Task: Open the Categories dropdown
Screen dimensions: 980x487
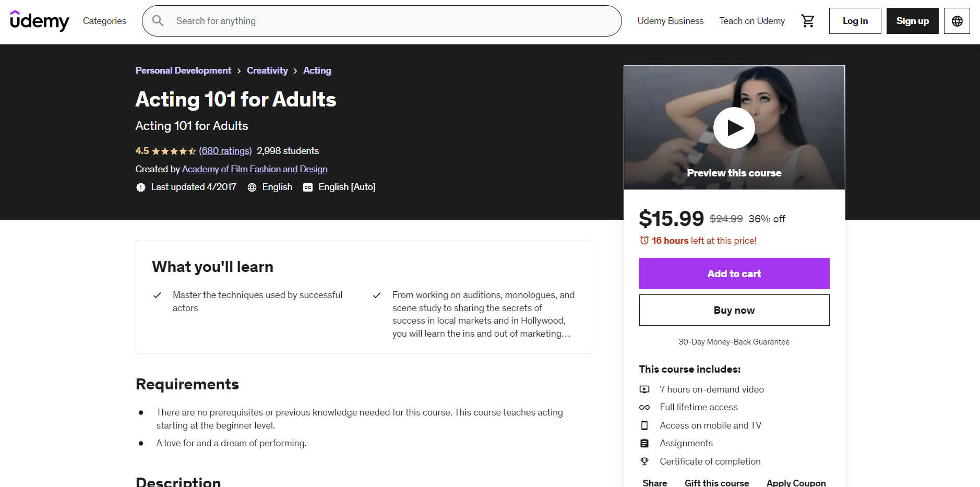Action: 104,21
